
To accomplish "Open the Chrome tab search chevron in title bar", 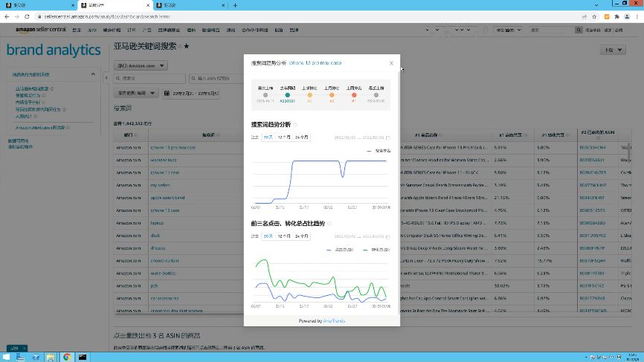I will (x=596, y=5).
